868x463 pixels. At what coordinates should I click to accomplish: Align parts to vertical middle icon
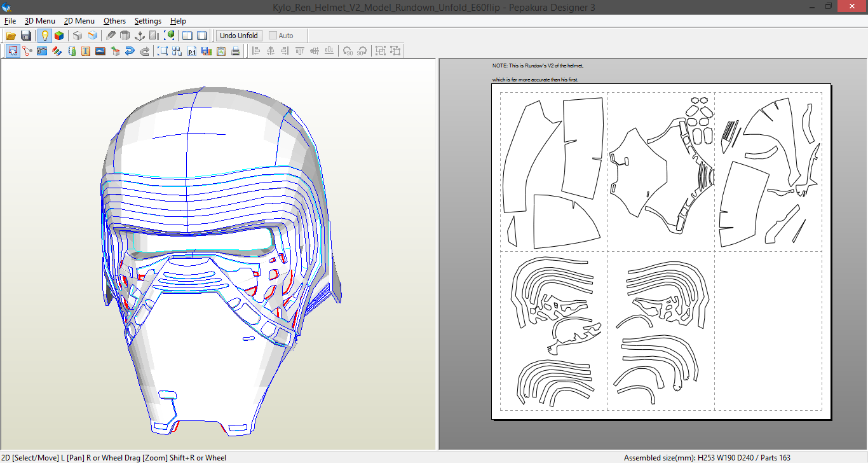[315, 51]
